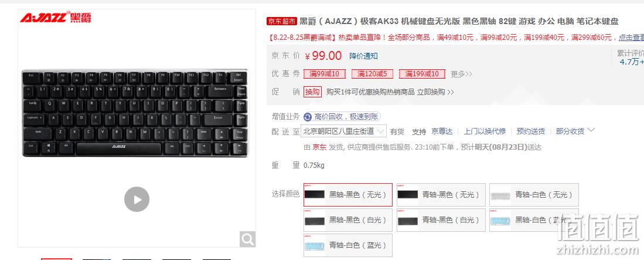Claim the 满120减5 coupon
This screenshot has width=644, height=260.
[x=372, y=74]
